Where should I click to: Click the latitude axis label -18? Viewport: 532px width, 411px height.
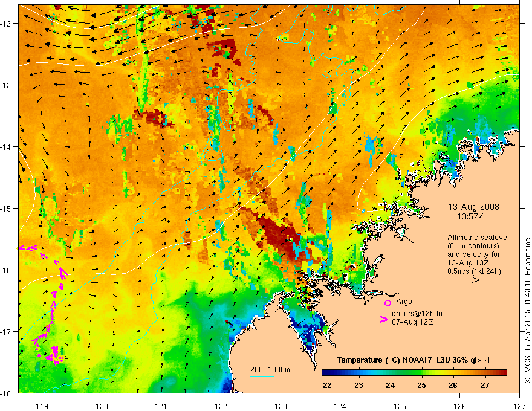pos(6,393)
